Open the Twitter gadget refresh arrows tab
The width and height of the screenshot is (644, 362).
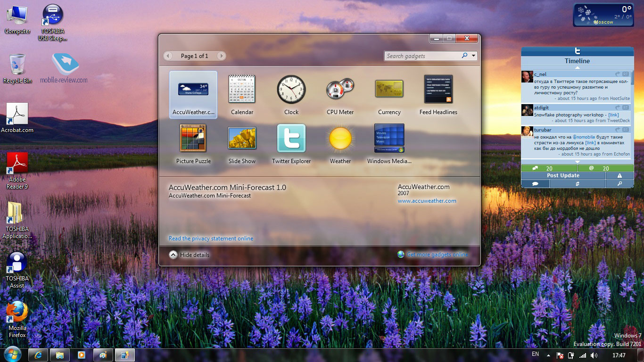(577, 184)
